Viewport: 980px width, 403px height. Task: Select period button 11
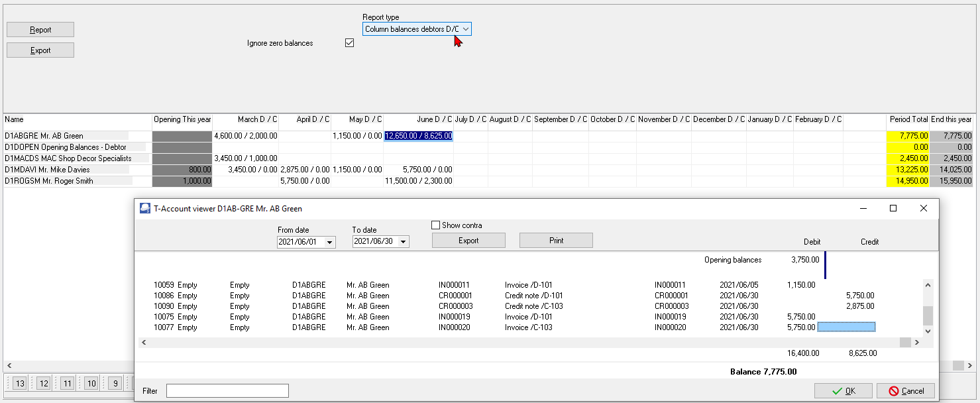tap(68, 383)
